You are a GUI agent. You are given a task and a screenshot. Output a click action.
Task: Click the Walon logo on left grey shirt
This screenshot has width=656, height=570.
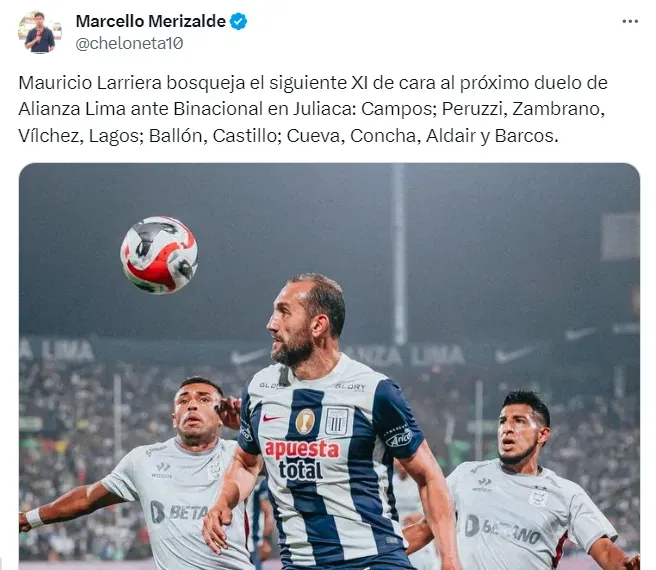(161, 470)
